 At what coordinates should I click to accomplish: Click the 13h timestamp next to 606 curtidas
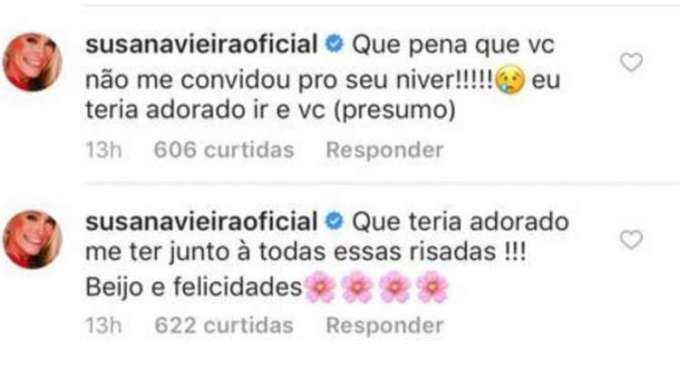104,150
